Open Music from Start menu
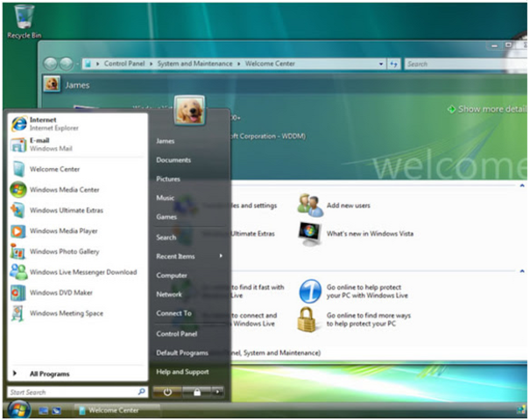 (165, 198)
